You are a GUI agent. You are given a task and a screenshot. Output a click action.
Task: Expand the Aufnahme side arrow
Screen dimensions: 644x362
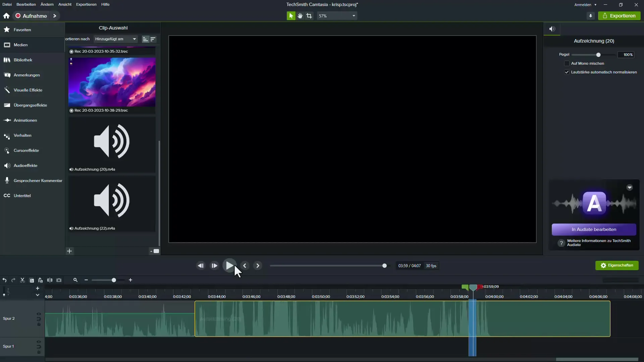[55, 16]
